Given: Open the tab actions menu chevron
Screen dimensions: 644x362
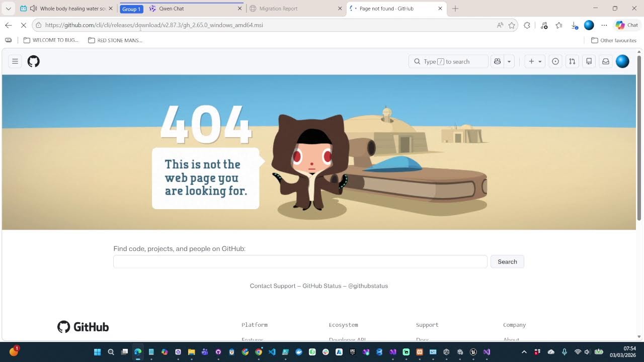Looking at the screenshot, I should (8, 9).
